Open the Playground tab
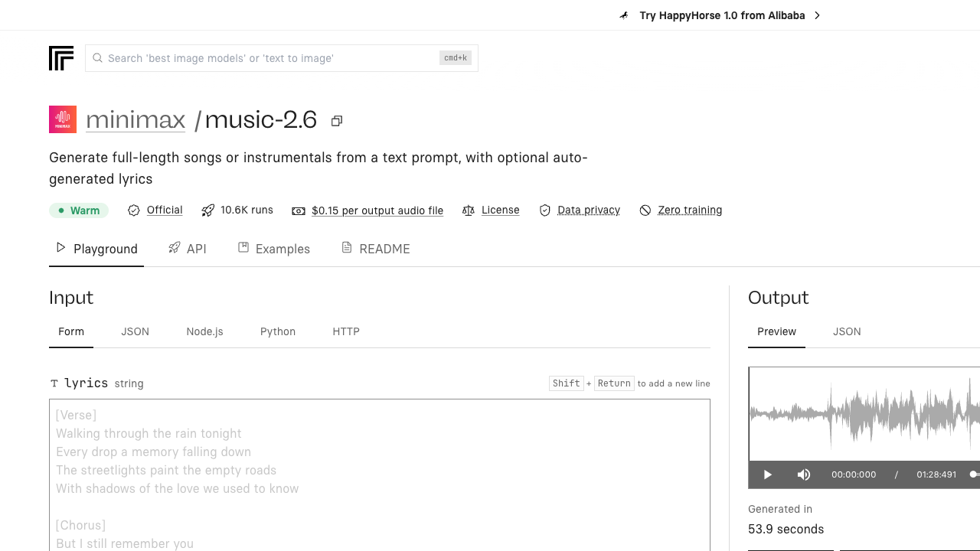 coord(96,249)
